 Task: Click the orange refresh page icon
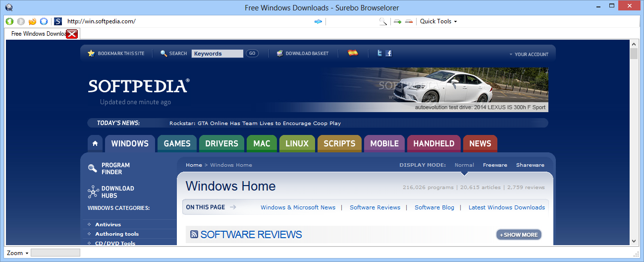32,21
